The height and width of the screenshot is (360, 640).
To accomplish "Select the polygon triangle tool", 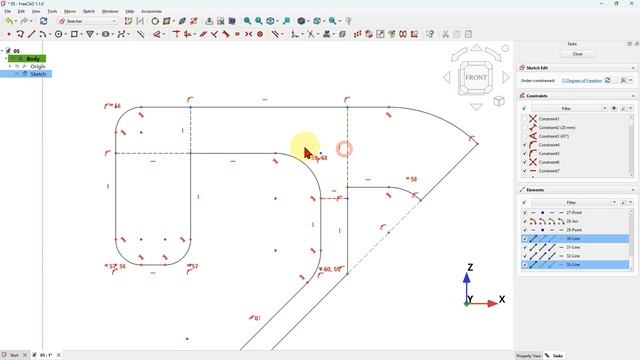I will [90, 34].
